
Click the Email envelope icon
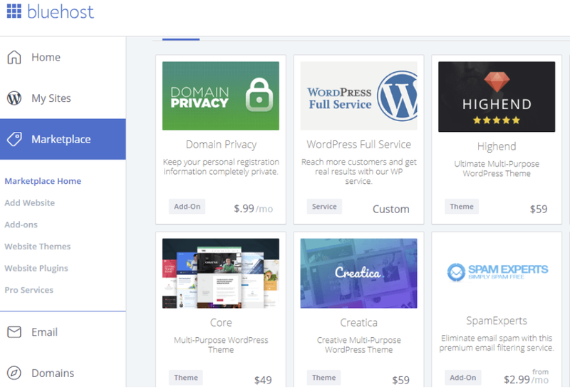[x=14, y=332]
